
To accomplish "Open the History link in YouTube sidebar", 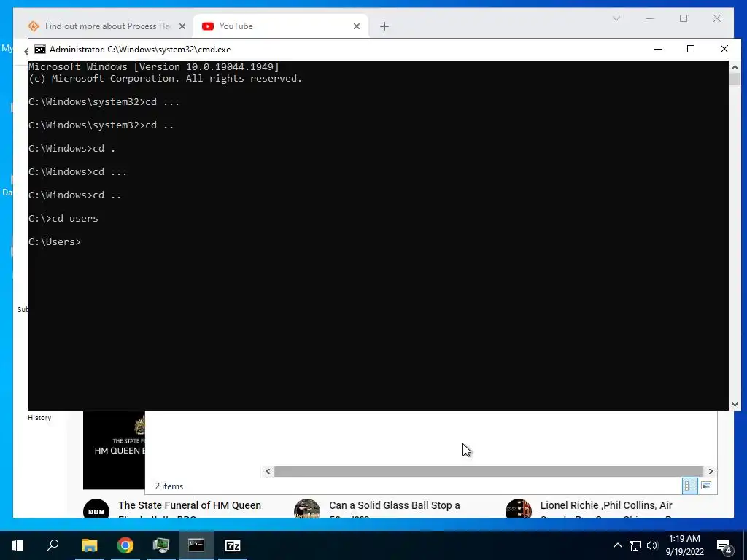I will 39,418.
